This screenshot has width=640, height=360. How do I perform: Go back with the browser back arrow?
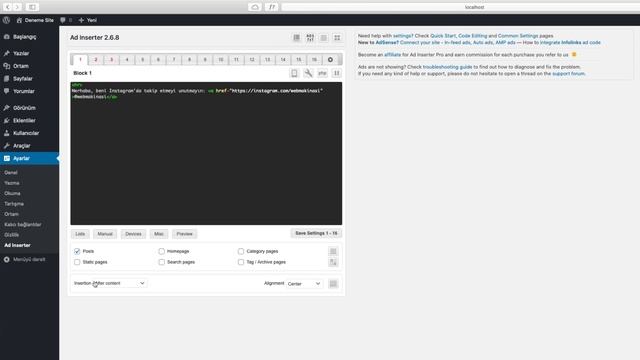(x=7, y=7)
